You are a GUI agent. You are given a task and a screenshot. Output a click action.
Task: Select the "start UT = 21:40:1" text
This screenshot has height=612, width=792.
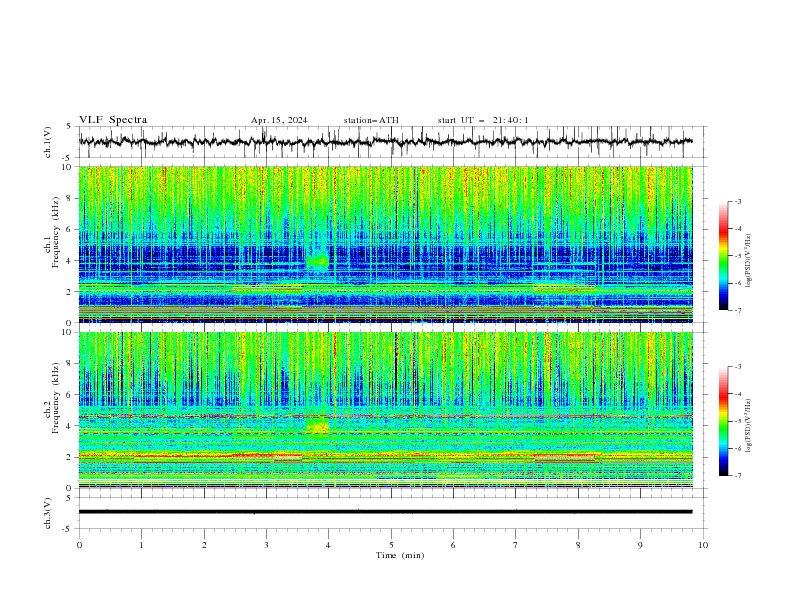point(483,120)
